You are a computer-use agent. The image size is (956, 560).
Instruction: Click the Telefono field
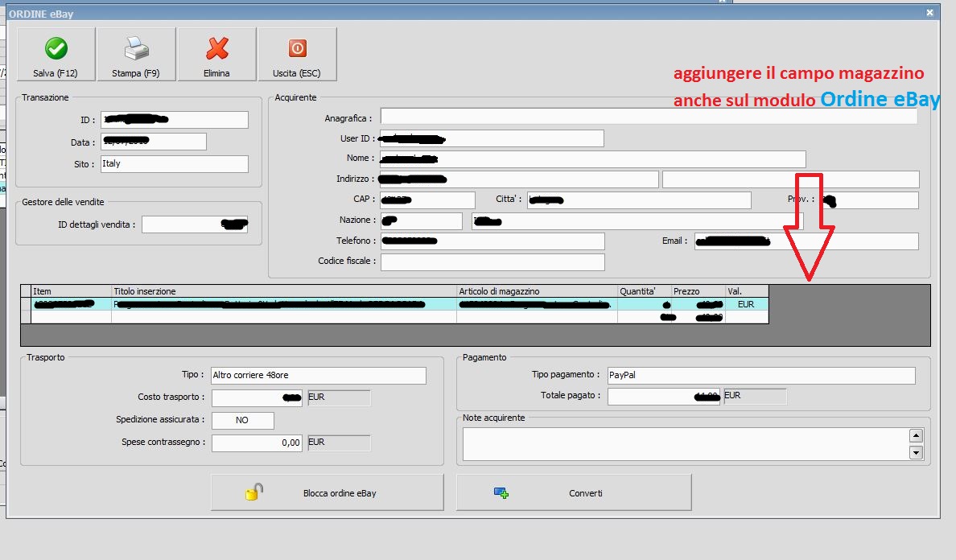[492, 241]
